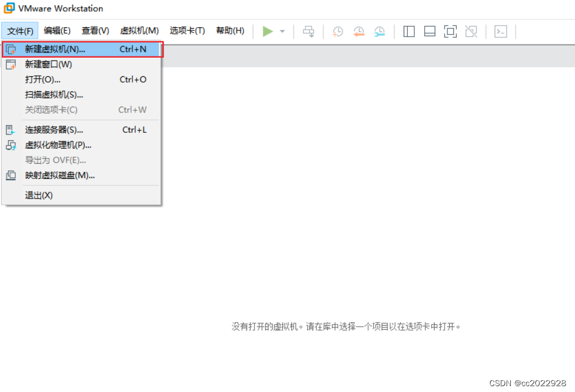The width and height of the screenshot is (575, 392).
Task: Enter full screen mode icon
Action: click(450, 31)
